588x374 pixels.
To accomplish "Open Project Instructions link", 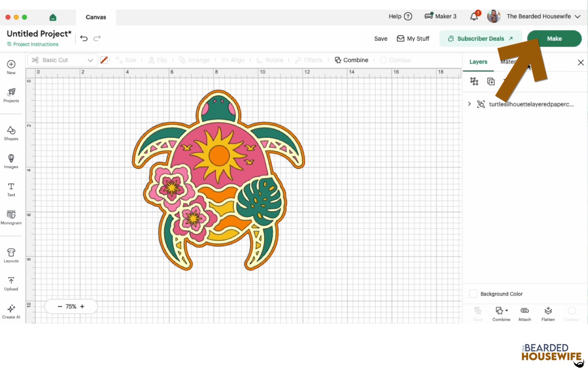I will (x=33, y=44).
